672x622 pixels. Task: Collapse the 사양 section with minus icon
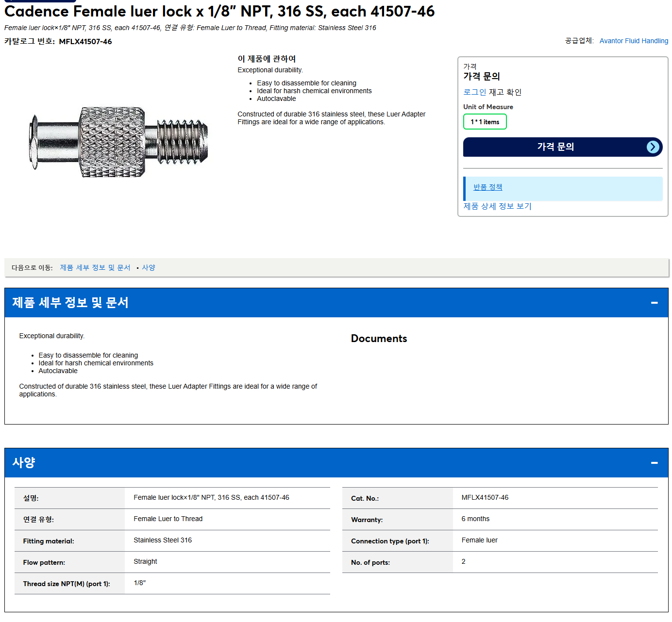[x=654, y=463]
